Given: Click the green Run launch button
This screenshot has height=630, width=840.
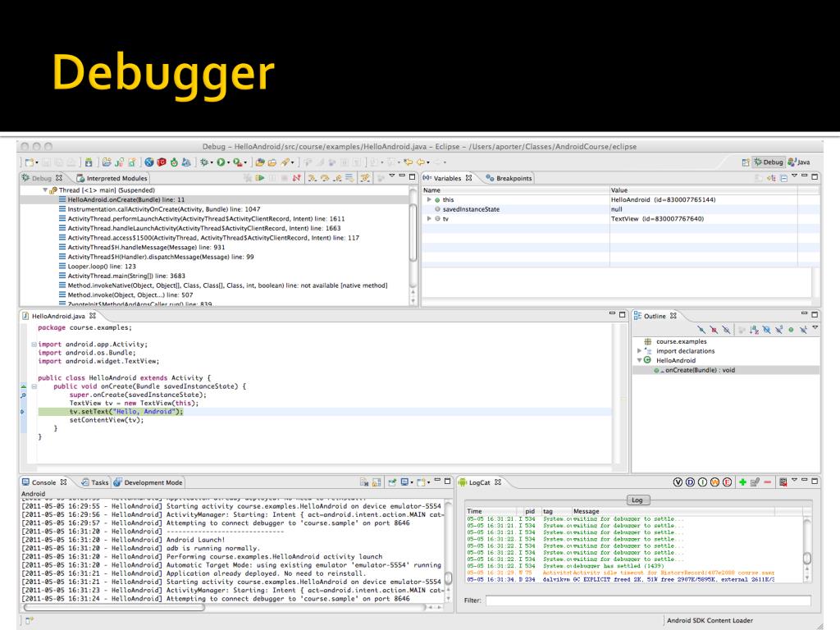Looking at the screenshot, I should 221,162.
